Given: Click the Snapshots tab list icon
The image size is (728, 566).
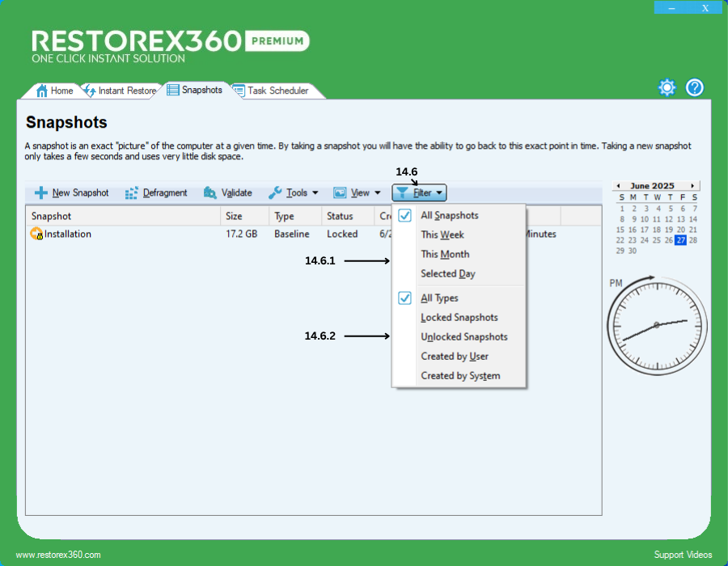Looking at the screenshot, I should pos(173,90).
